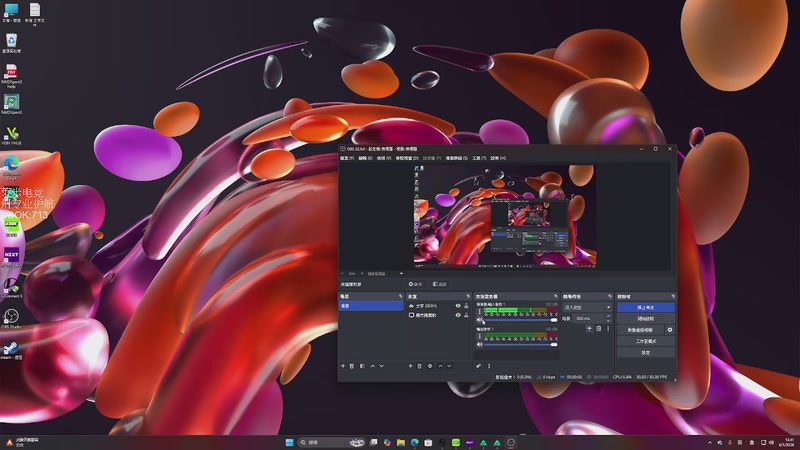Click the Studio Mode button
The height and width of the screenshot is (450, 800).
(x=646, y=341)
